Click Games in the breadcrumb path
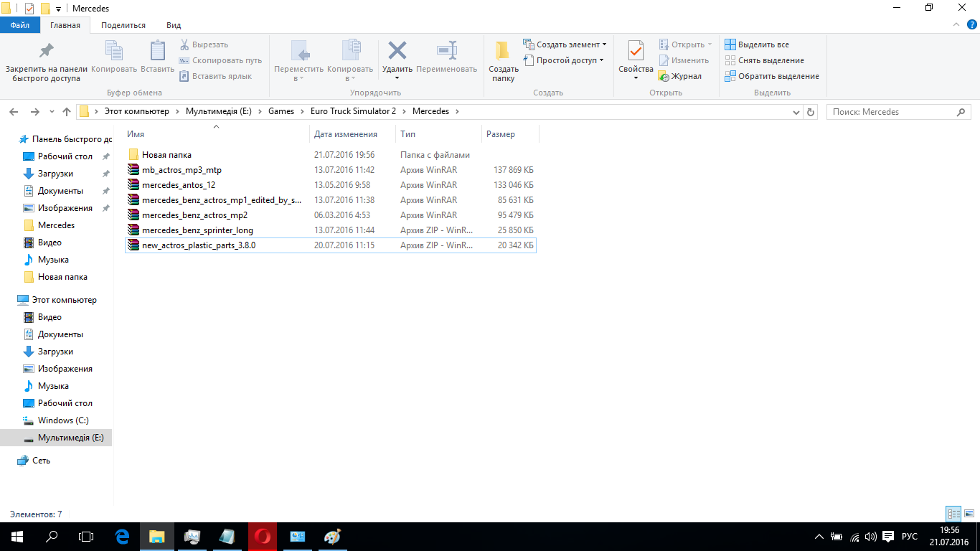 pos(281,111)
